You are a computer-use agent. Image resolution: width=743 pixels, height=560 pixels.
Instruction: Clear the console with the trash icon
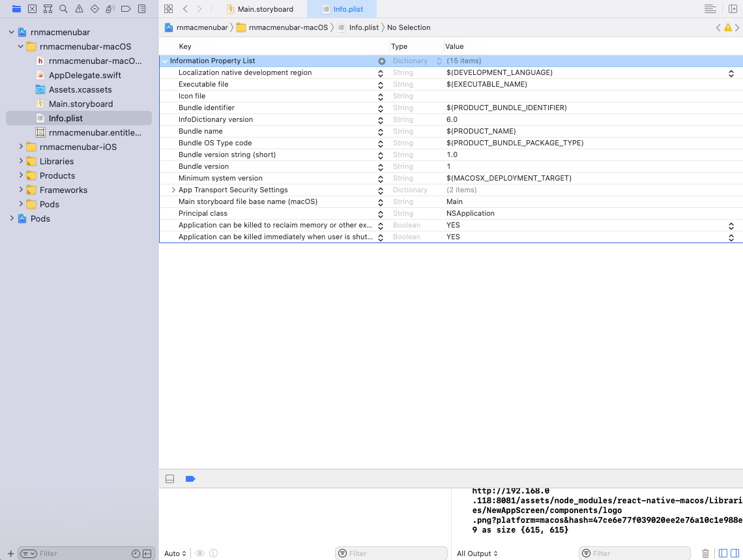(706, 553)
